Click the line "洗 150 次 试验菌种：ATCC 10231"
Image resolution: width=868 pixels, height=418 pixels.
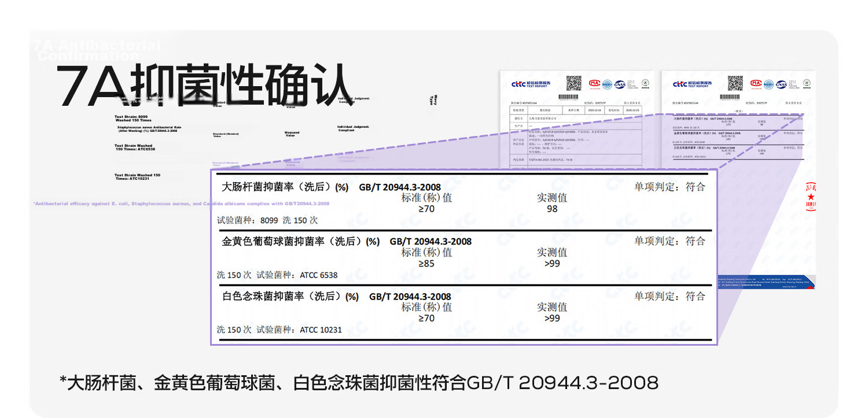click(x=279, y=330)
